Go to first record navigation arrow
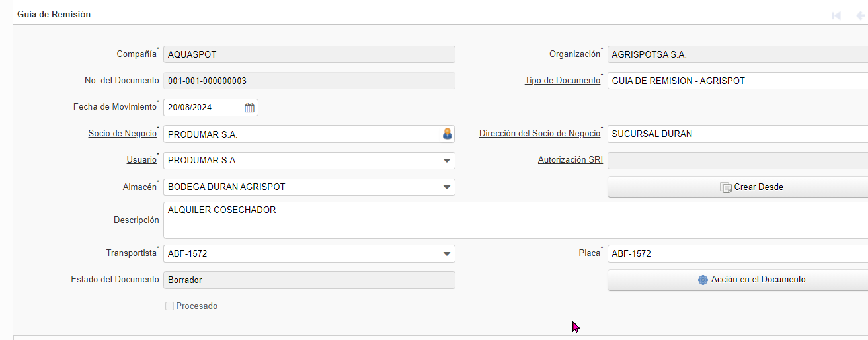This screenshot has height=340, width=868. point(836,15)
